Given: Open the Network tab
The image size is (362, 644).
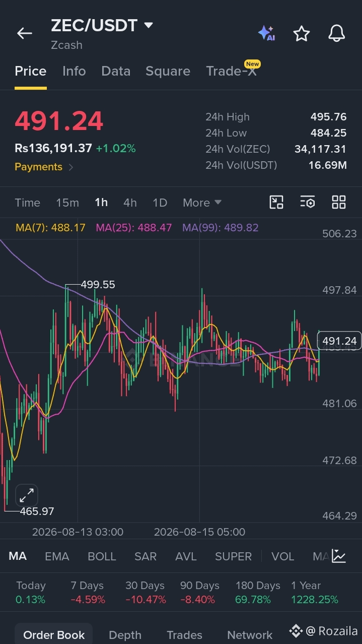Looking at the screenshot, I should point(250,635).
